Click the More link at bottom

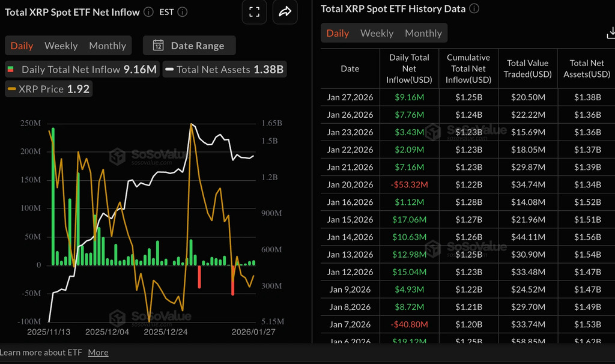(x=98, y=353)
